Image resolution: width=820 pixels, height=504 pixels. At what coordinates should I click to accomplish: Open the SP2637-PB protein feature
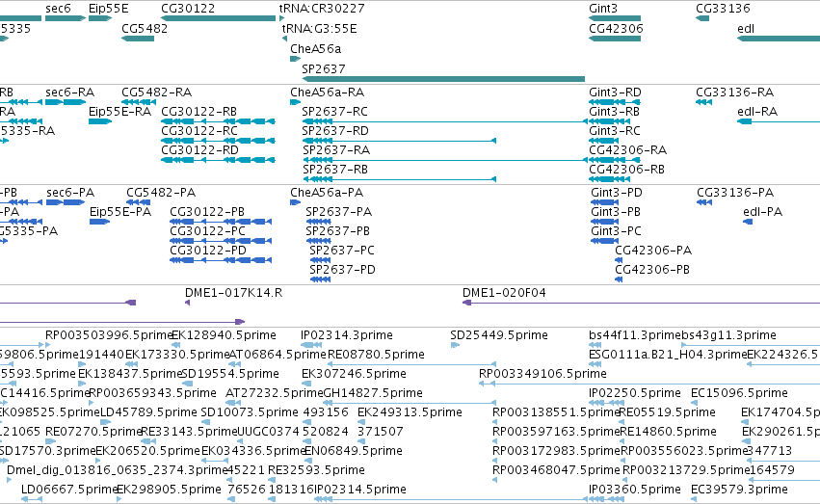(x=319, y=241)
